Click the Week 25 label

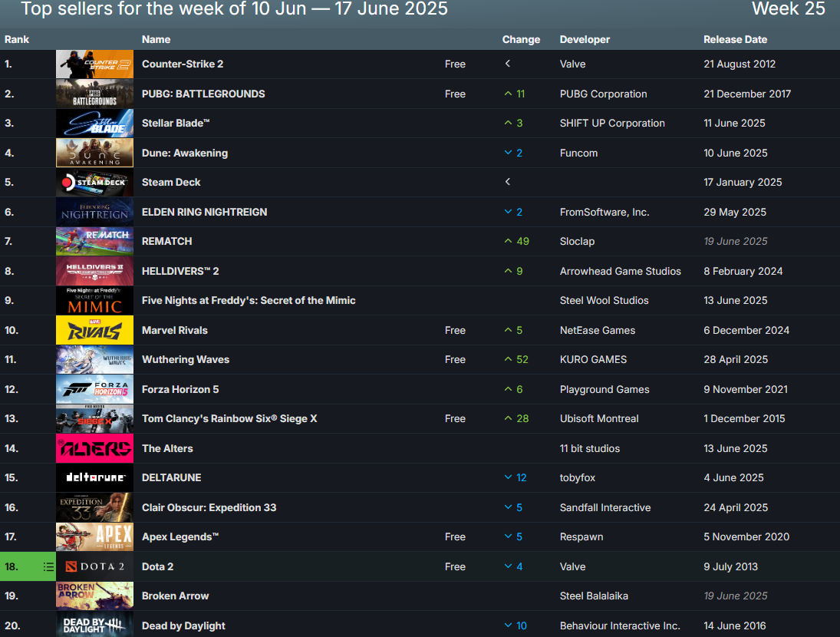pos(788,9)
